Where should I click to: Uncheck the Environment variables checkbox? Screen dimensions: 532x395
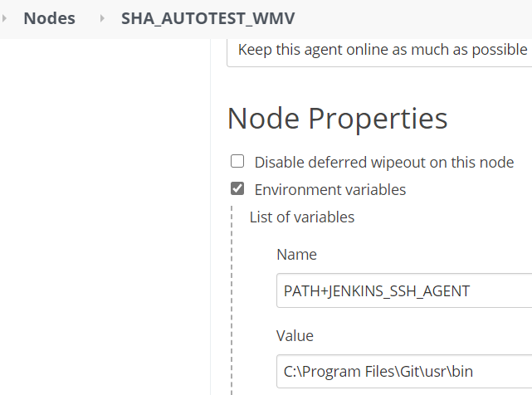(x=237, y=189)
